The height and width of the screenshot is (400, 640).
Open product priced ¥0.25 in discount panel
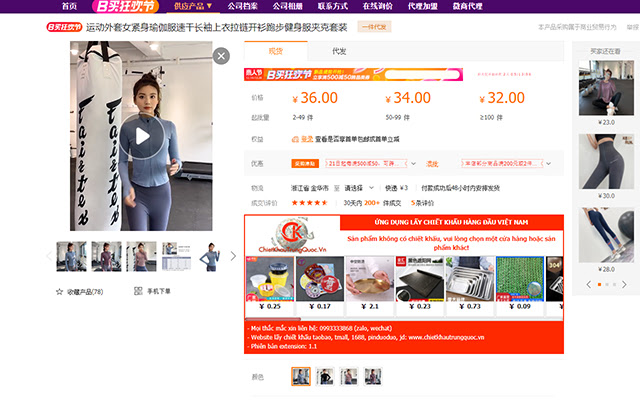point(270,283)
